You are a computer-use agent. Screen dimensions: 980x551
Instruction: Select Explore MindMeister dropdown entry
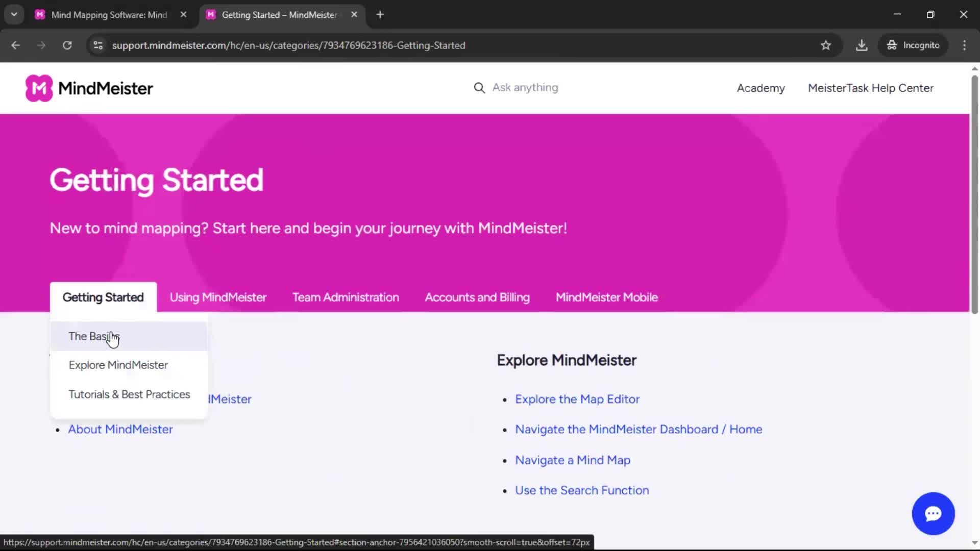tap(129, 365)
